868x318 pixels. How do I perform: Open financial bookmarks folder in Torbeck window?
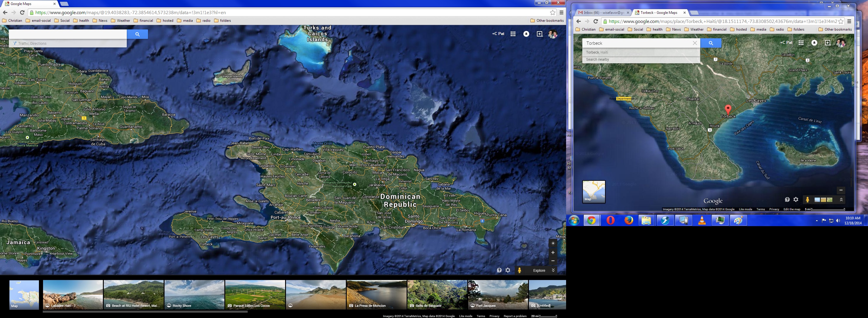coord(717,29)
